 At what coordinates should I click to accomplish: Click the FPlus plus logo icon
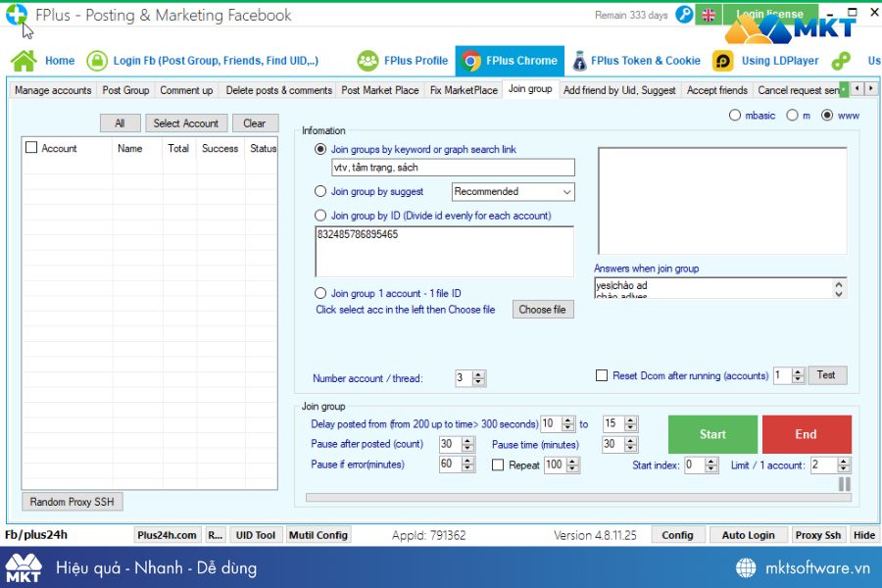(x=17, y=14)
